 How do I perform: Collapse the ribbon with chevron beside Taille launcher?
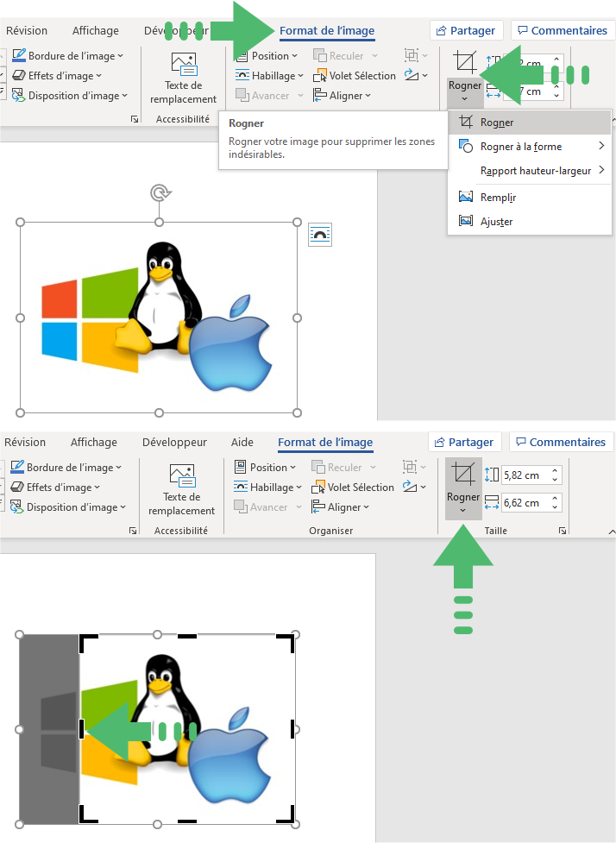click(611, 532)
